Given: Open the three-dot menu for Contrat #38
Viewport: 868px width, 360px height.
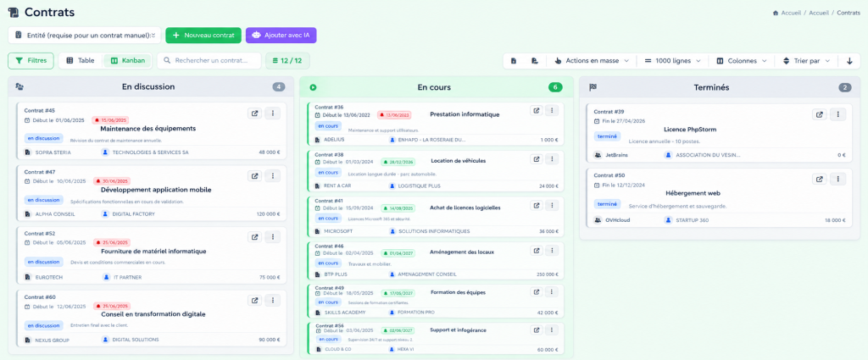Looking at the screenshot, I should coord(551,158).
